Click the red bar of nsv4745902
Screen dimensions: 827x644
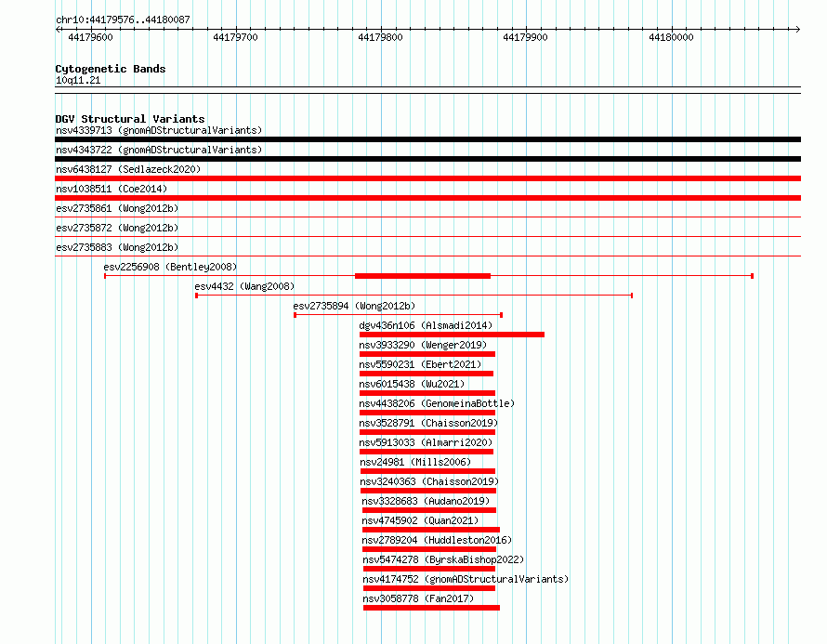(431, 530)
